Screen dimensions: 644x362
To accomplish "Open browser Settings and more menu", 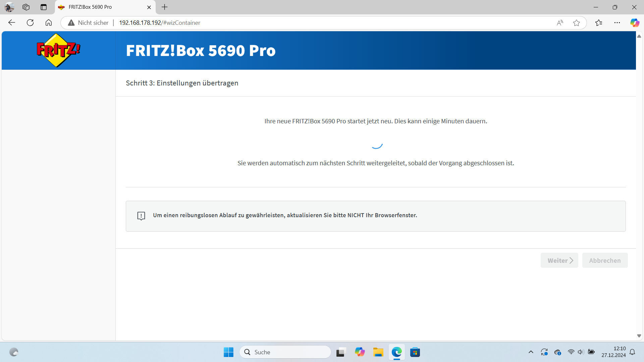I will 617,22.
